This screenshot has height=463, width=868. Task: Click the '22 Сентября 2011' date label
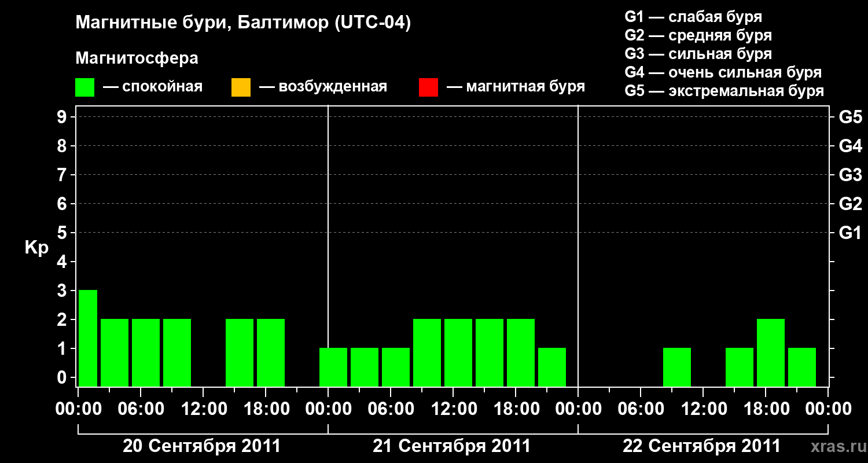(702, 446)
